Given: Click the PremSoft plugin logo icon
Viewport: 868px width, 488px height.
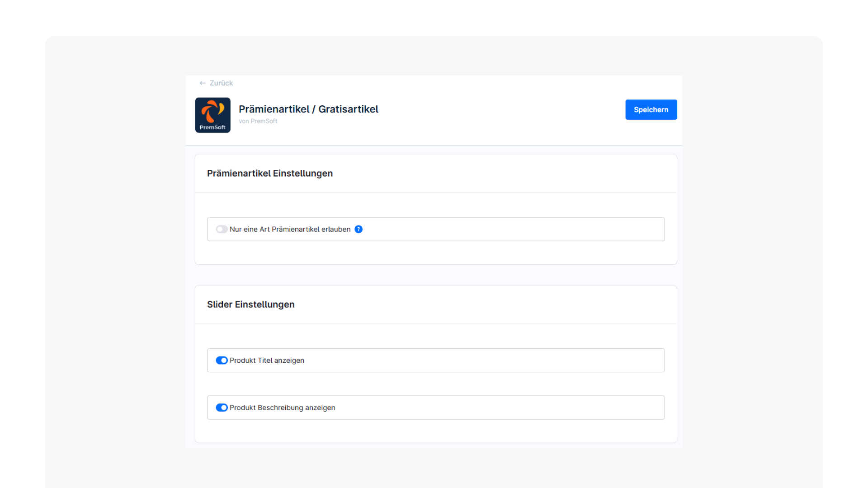Looking at the screenshot, I should coord(212,115).
